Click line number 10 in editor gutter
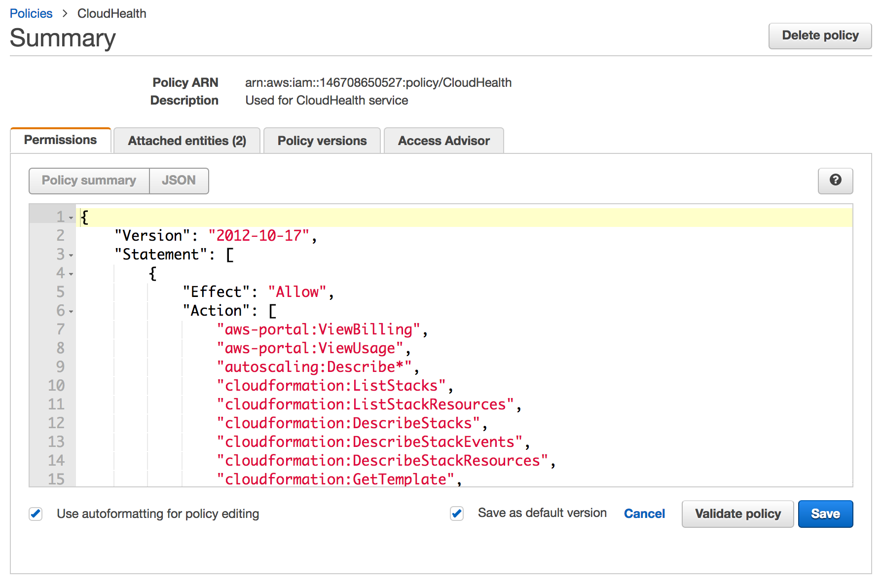This screenshot has width=882, height=588. pyautogui.click(x=56, y=386)
